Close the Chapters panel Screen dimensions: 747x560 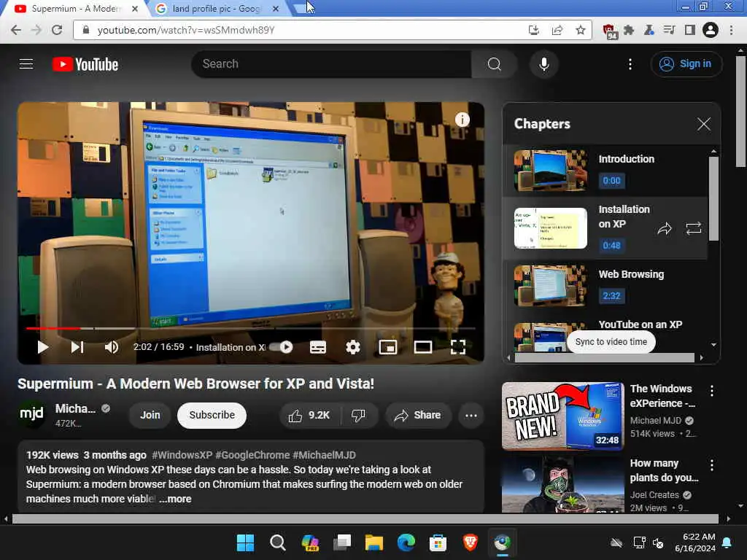(x=704, y=124)
